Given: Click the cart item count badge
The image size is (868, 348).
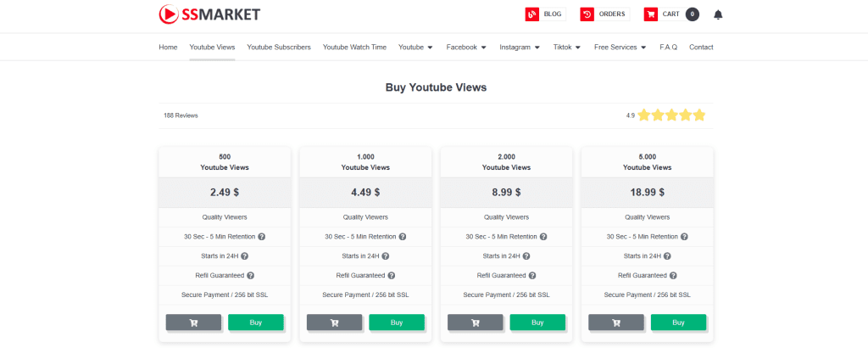Looking at the screenshot, I should (692, 14).
